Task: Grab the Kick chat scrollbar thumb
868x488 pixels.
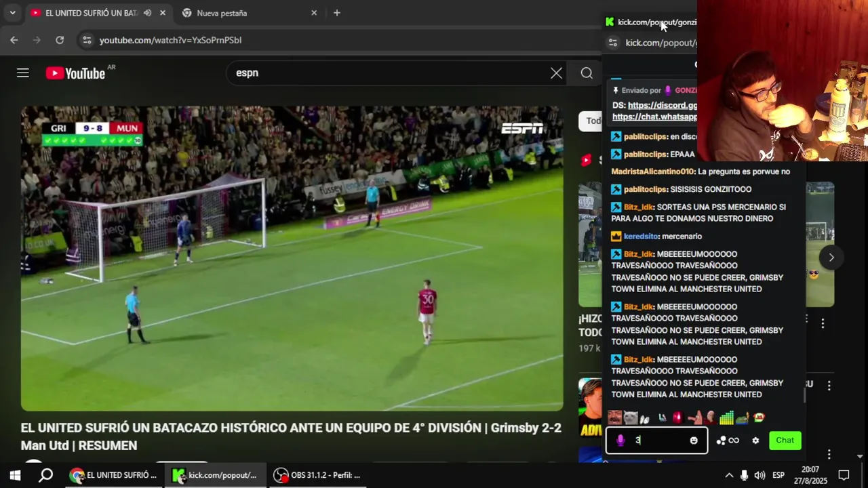Action: [805, 395]
